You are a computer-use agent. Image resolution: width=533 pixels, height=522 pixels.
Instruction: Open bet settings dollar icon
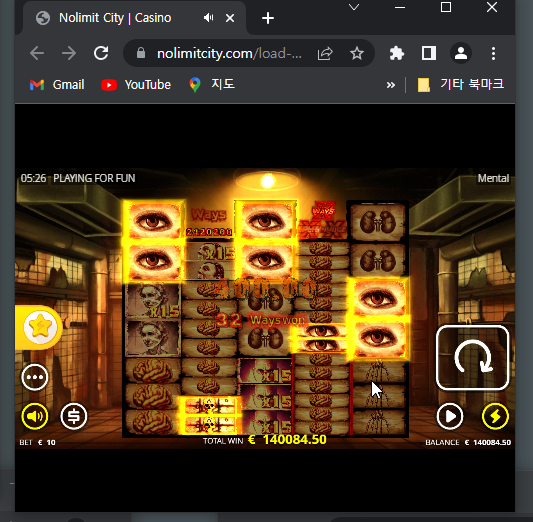coord(74,416)
